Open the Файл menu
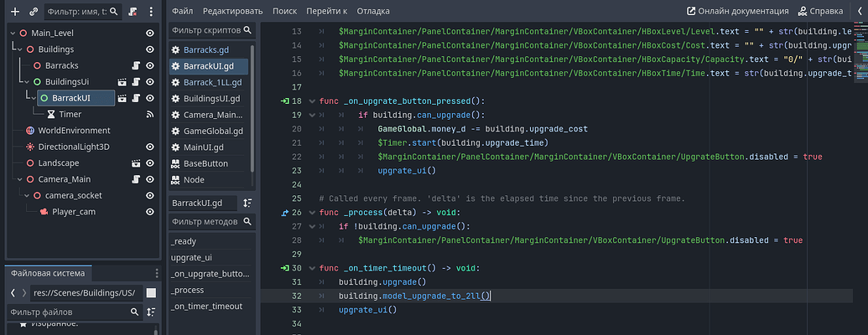Image resolution: width=868 pixels, height=335 pixels. 182,11
